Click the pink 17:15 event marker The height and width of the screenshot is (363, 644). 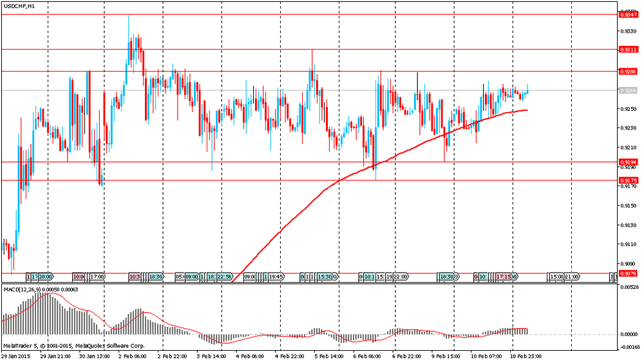pyautogui.click(x=504, y=277)
